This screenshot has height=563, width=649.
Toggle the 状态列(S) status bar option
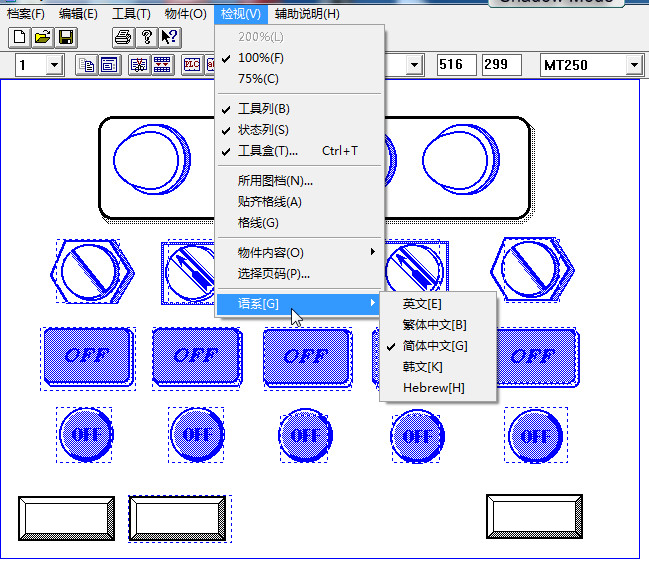coord(264,130)
